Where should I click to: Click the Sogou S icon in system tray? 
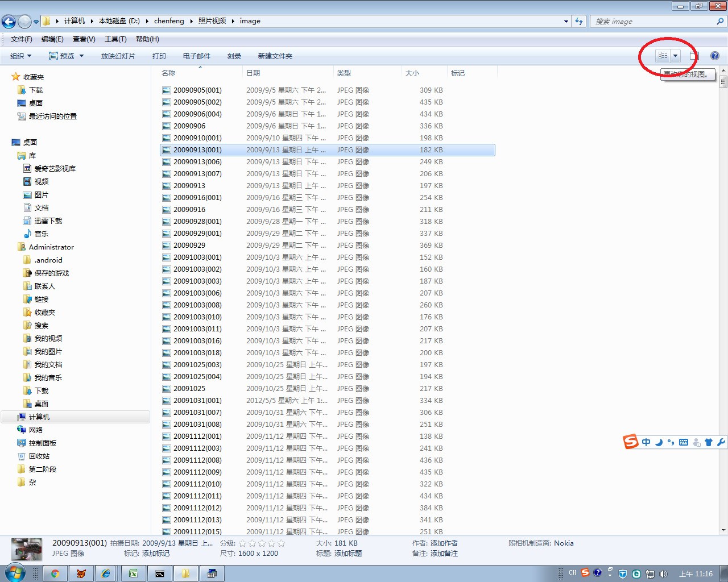[x=585, y=573]
